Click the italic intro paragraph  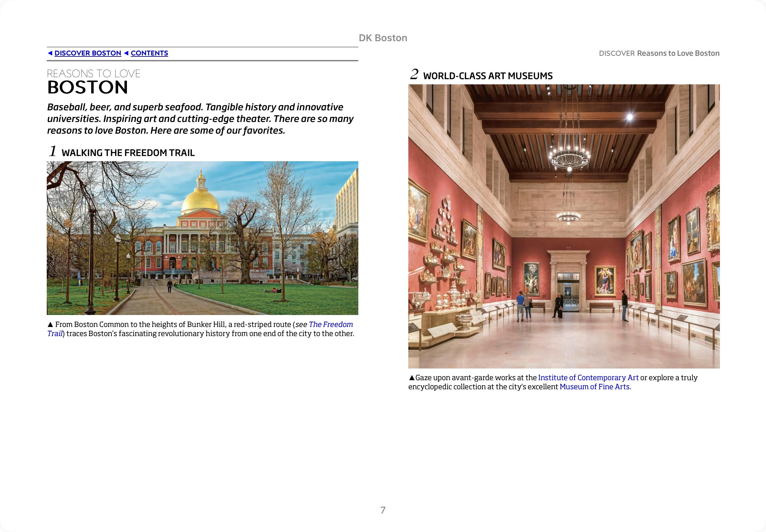tap(200, 119)
